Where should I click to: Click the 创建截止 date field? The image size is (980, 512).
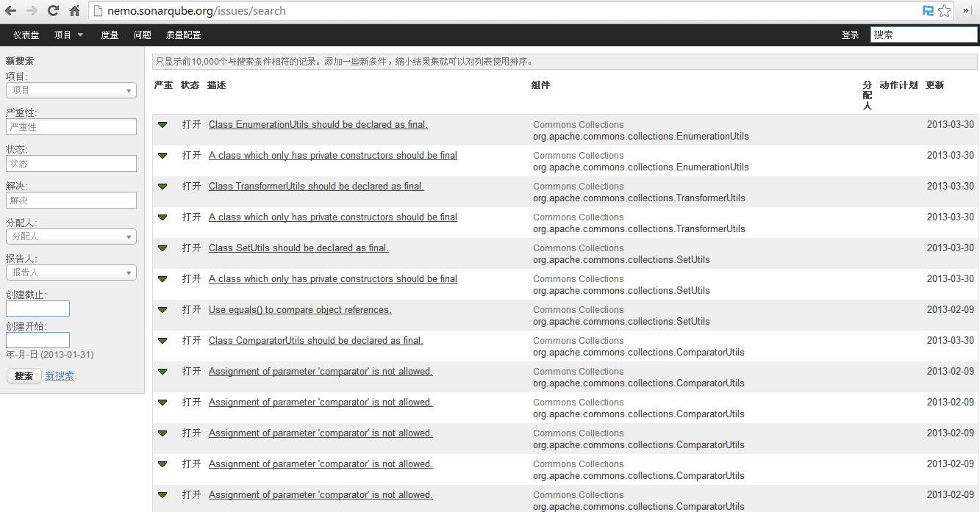(x=37, y=309)
